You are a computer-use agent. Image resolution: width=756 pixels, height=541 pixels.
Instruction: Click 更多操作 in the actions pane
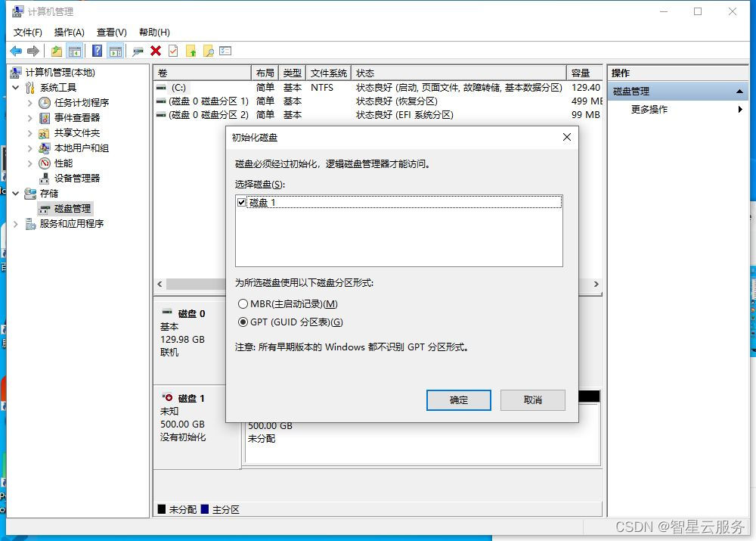(x=649, y=110)
